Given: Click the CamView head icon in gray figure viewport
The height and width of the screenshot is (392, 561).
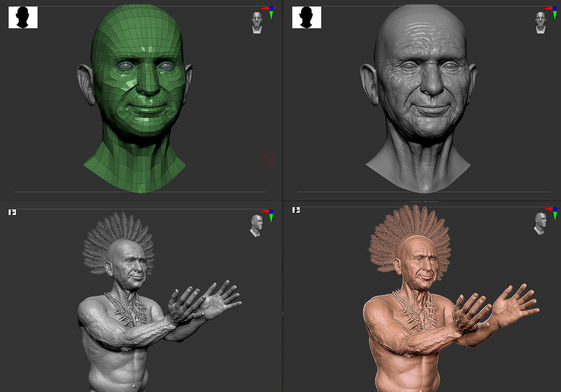Looking at the screenshot, I should point(255,226).
